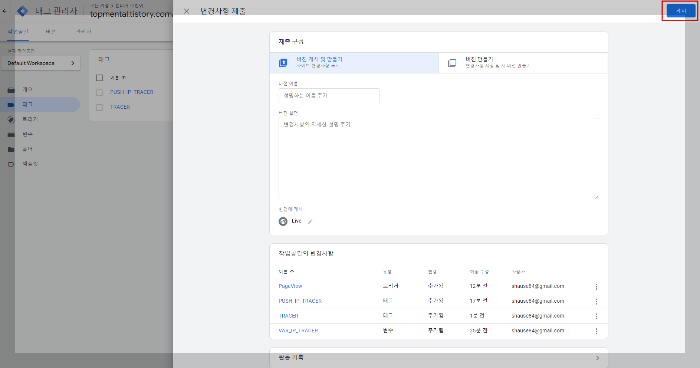
Task: Open the three-dot menu for the PageView row
Action: coord(596,287)
